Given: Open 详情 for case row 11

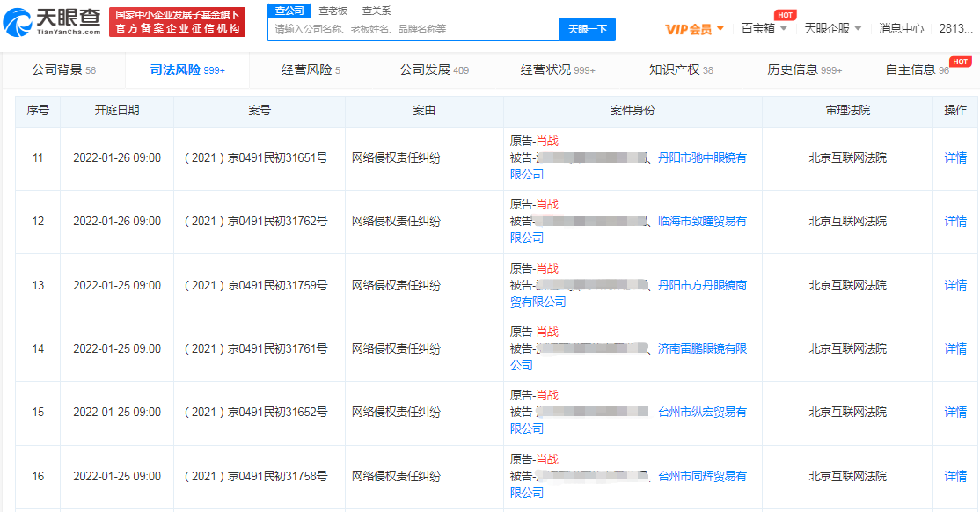Looking at the screenshot, I should tap(955, 158).
